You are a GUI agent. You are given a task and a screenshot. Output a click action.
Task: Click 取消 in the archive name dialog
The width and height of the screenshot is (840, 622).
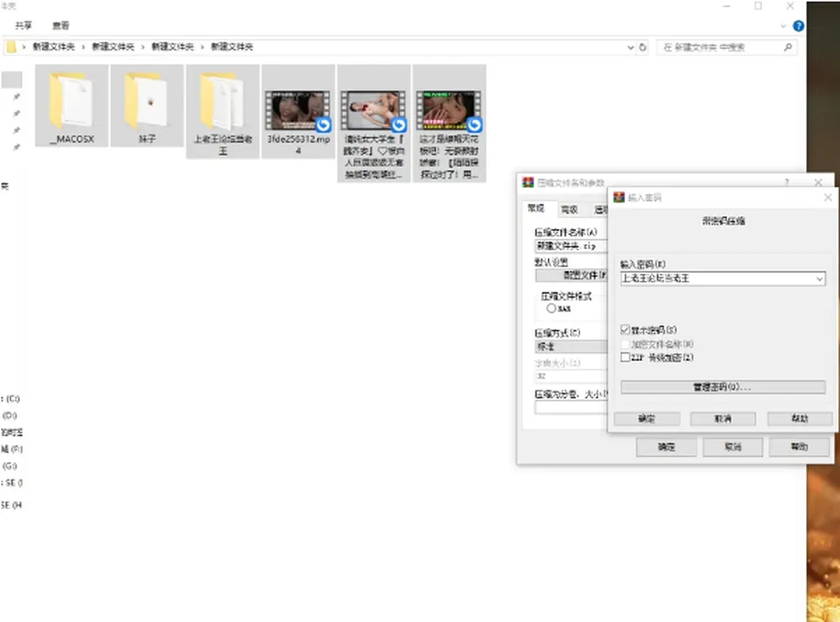click(x=733, y=447)
